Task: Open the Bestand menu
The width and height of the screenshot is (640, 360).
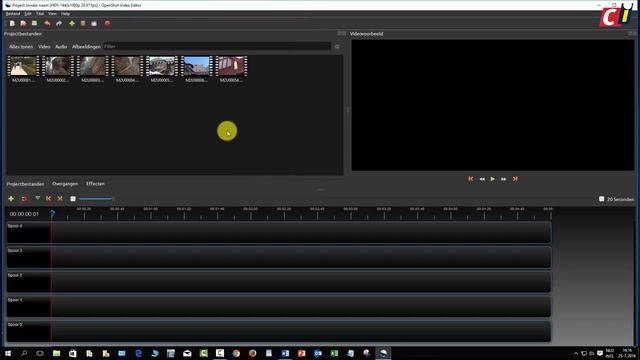Action: 13,14
